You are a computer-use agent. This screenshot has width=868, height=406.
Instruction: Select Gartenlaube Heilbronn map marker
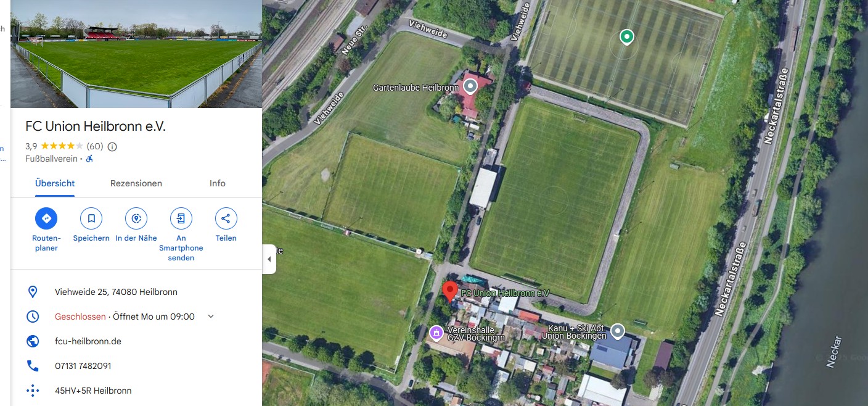pyautogui.click(x=470, y=86)
